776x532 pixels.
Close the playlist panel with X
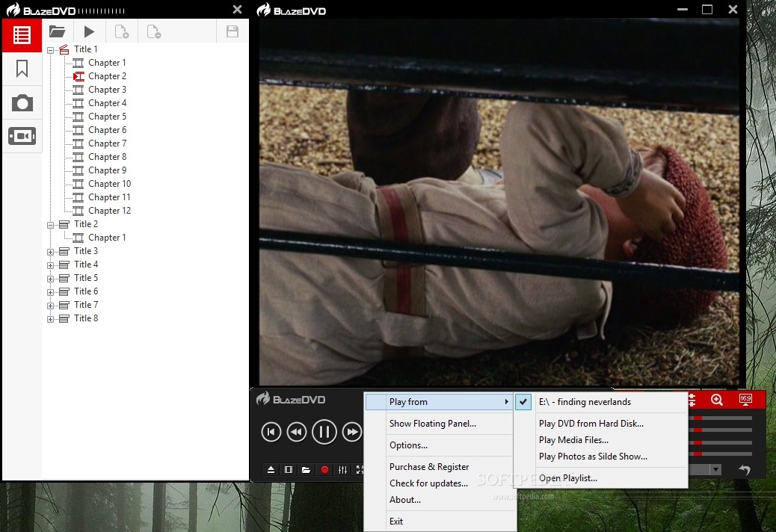[238, 10]
